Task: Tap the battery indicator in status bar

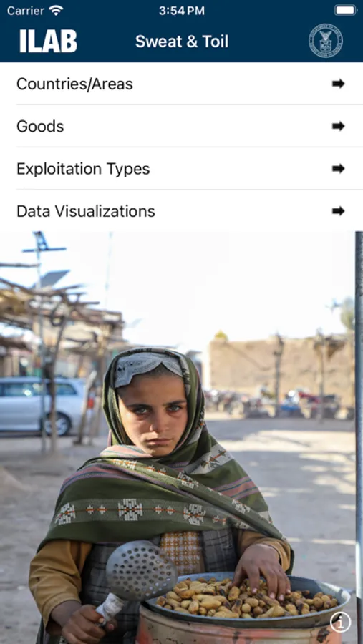Action: click(345, 10)
